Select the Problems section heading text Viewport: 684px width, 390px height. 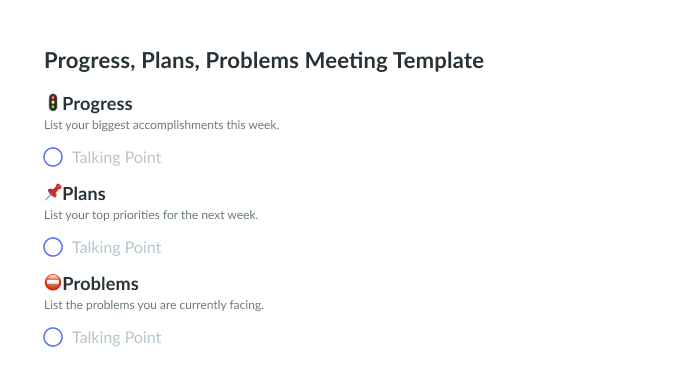[x=100, y=284]
